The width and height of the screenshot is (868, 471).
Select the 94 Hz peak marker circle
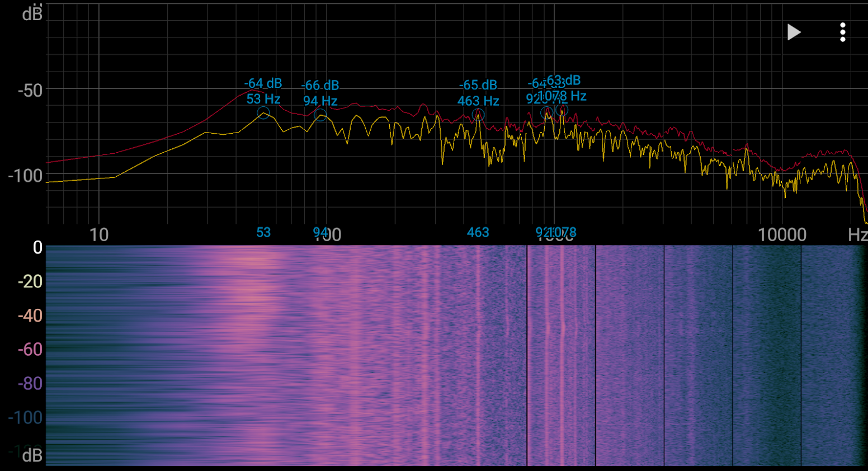click(320, 115)
